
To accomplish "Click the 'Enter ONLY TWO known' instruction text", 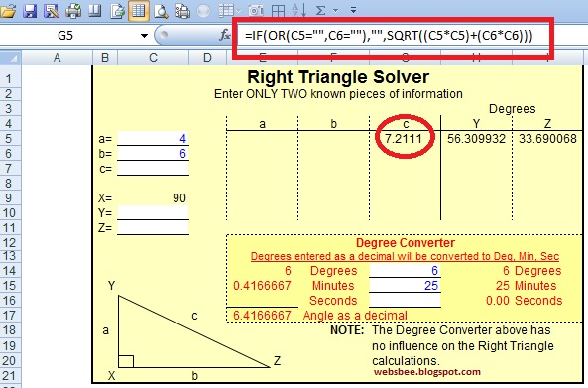I will click(338, 94).
